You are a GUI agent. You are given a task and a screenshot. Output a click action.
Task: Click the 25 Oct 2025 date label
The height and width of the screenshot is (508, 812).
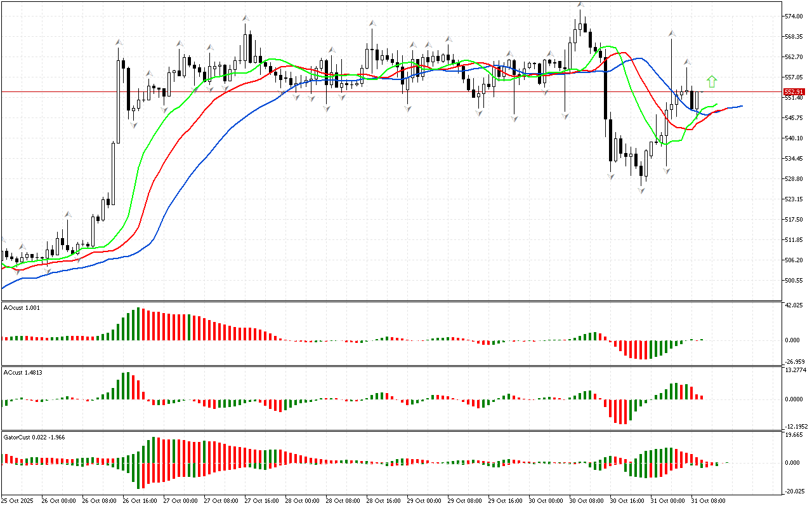[x=16, y=500]
